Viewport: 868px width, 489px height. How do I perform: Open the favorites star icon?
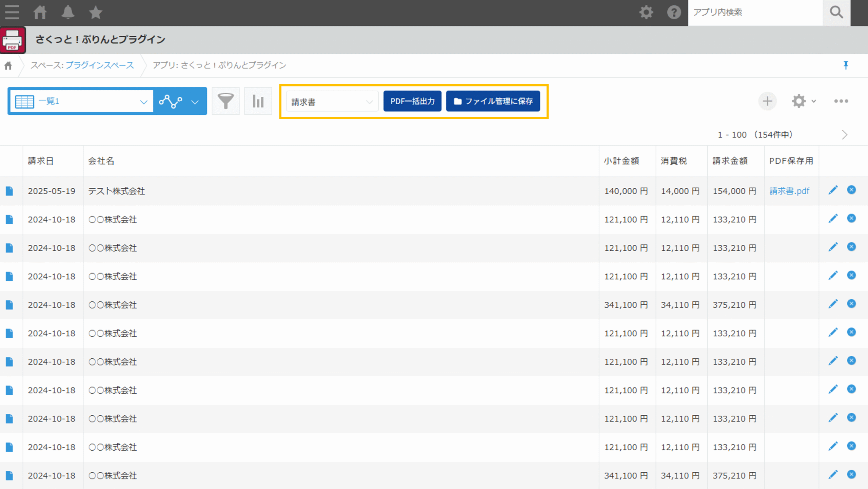(x=96, y=13)
